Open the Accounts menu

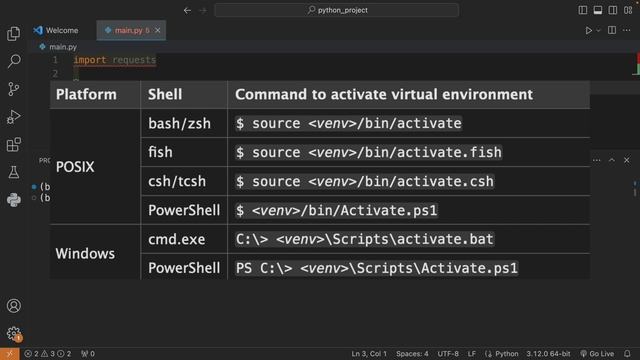click(x=13, y=306)
